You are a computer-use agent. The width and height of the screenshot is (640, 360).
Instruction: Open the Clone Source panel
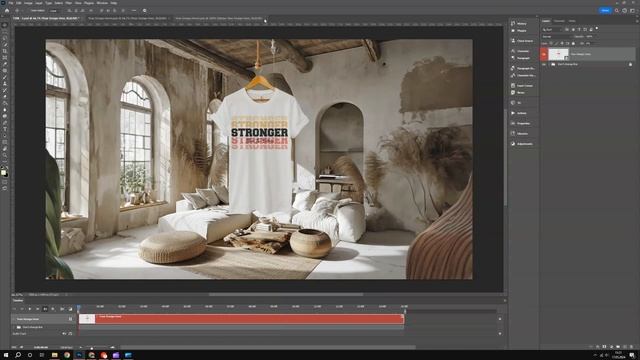(x=522, y=41)
